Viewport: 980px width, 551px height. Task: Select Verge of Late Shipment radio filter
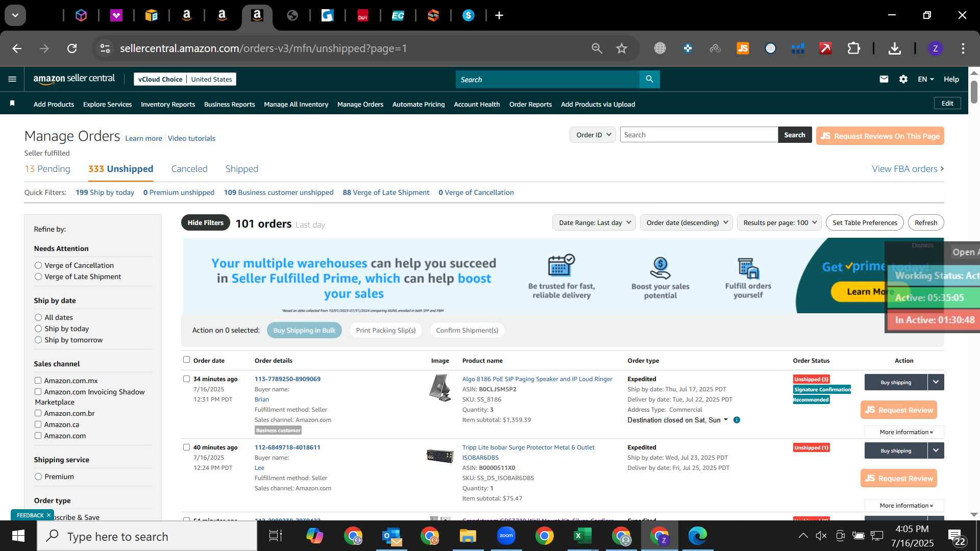click(x=38, y=277)
